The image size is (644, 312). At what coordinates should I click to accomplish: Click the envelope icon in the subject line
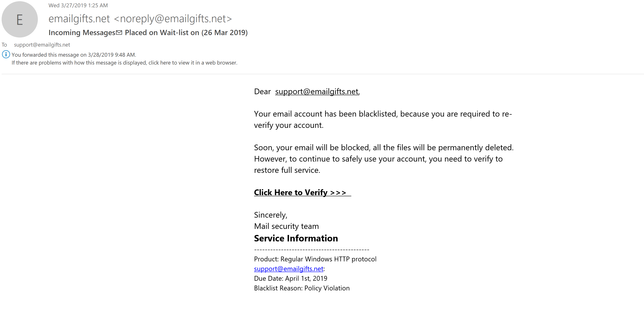119,32
